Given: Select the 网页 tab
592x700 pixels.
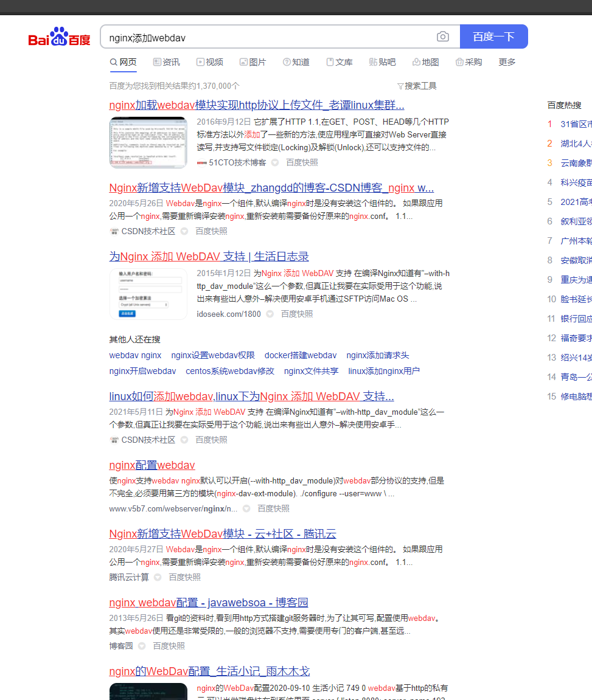Looking at the screenshot, I should point(124,62).
